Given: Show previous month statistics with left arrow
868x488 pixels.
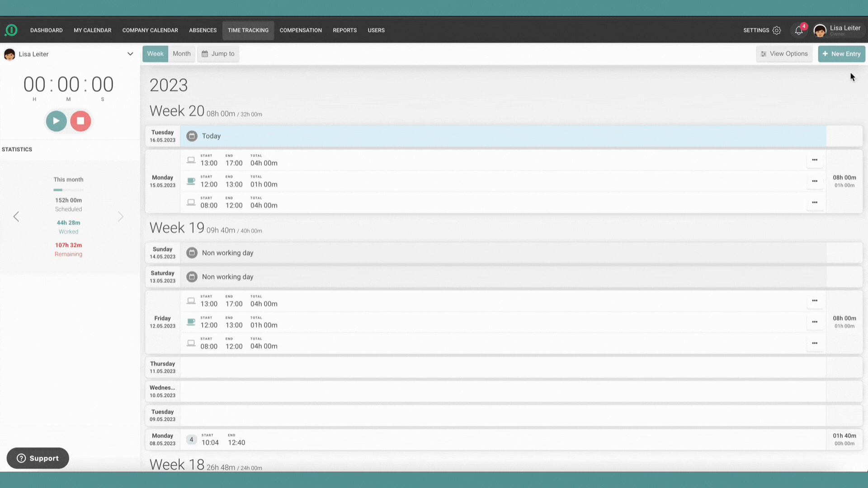Looking at the screenshot, I should 16,217.
